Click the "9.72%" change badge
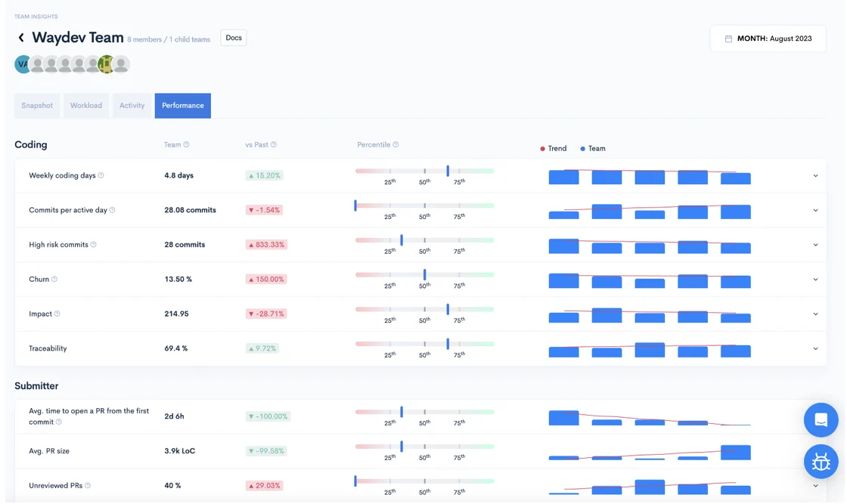Viewport: 847px width, 504px height. 262,348
